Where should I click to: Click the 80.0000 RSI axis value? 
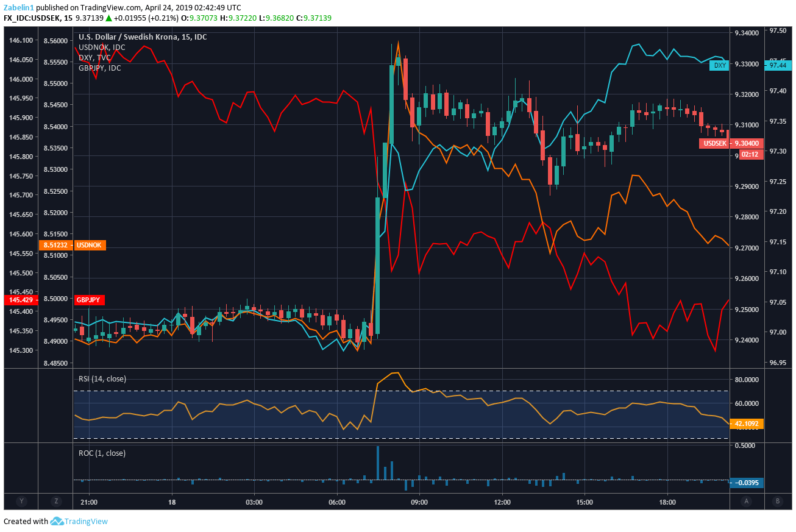(x=747, y=379)
